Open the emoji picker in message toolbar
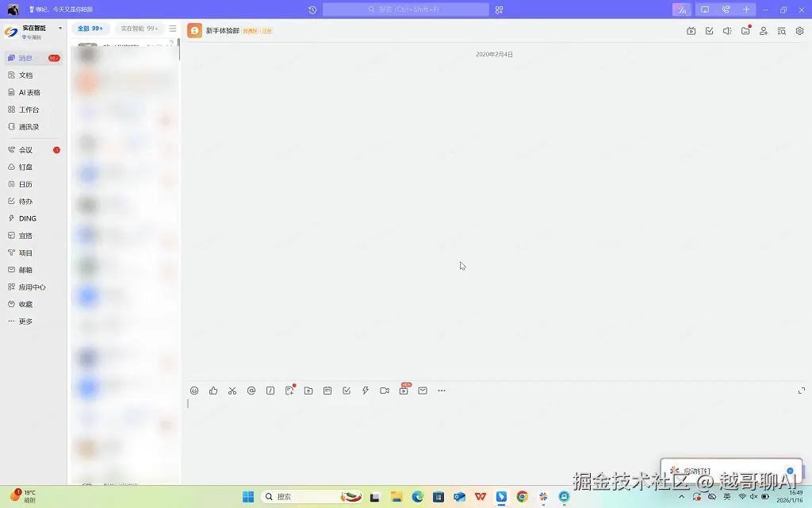The image size is (812, 508). [x=194, y=390]
